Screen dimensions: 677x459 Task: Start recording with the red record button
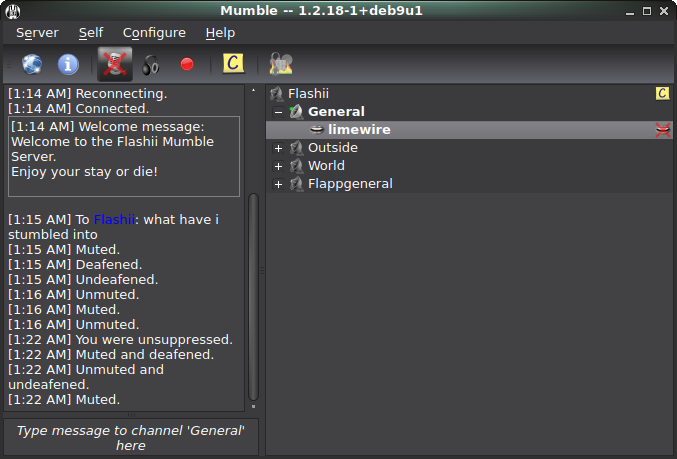[187, 64]
